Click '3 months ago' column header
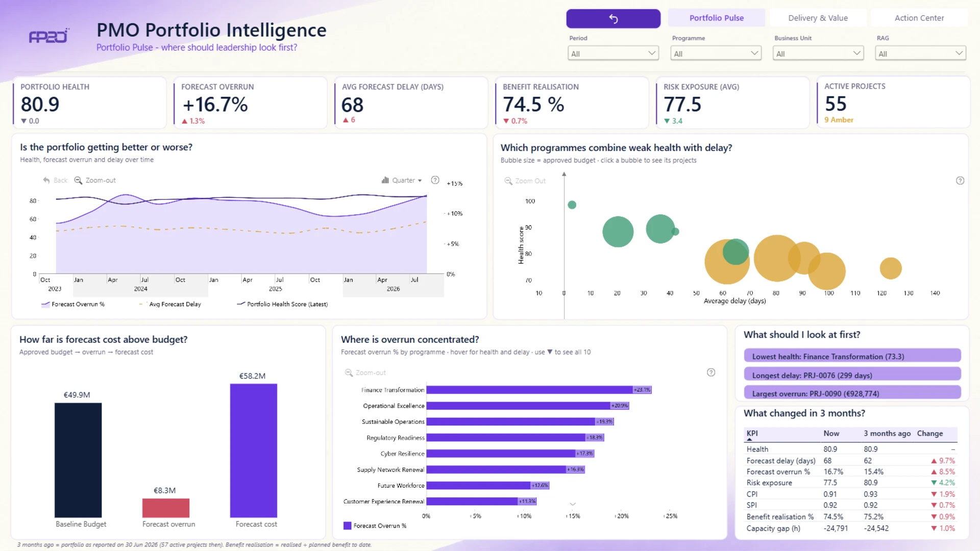Image resolution: width=980 pixels, height=551 pixels. 887,433
